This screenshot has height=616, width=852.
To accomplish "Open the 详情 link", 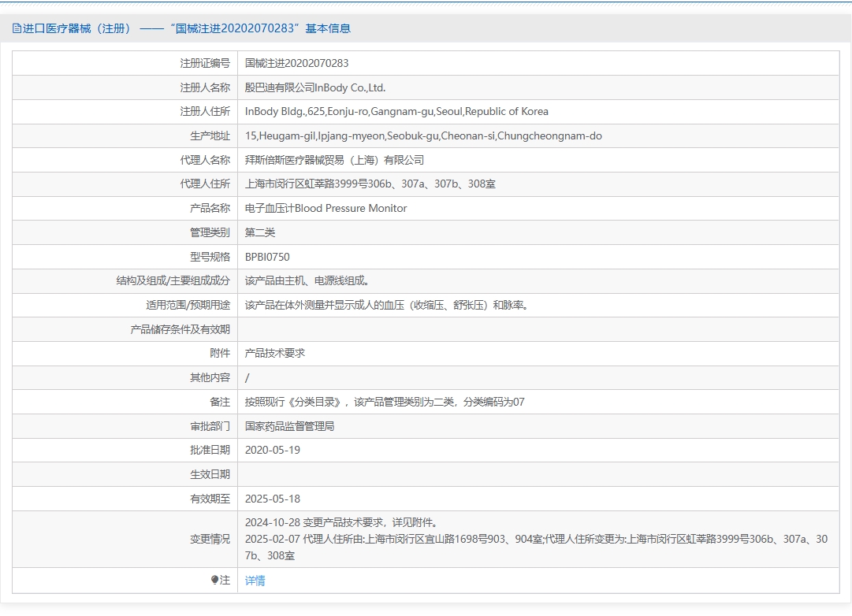I will tap(255, 581).
